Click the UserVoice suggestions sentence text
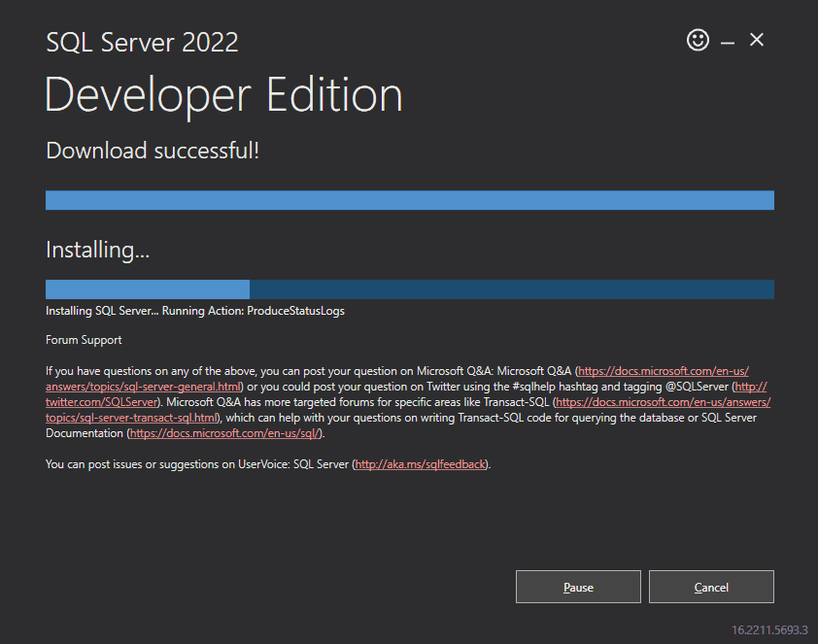 194,464
